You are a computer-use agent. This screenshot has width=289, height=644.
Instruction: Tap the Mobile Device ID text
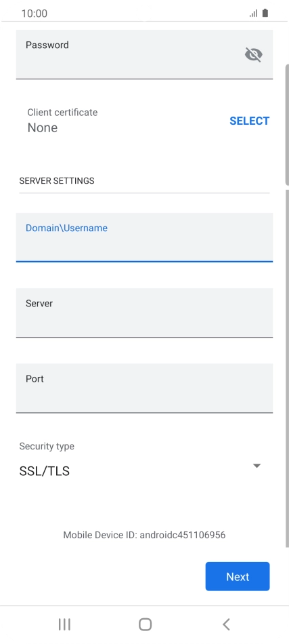(x=144, y=535)
